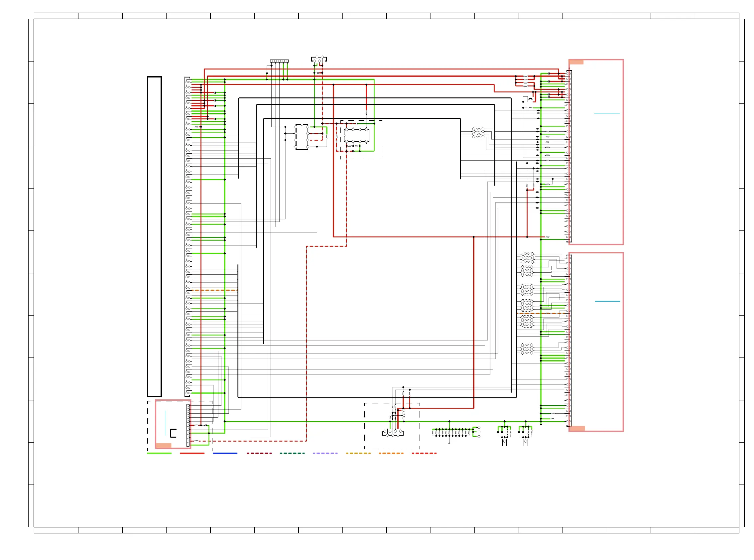Click the orange tag in lower-right pink block
This screenshot has height=560, width=754.
(x=577, y=428)
